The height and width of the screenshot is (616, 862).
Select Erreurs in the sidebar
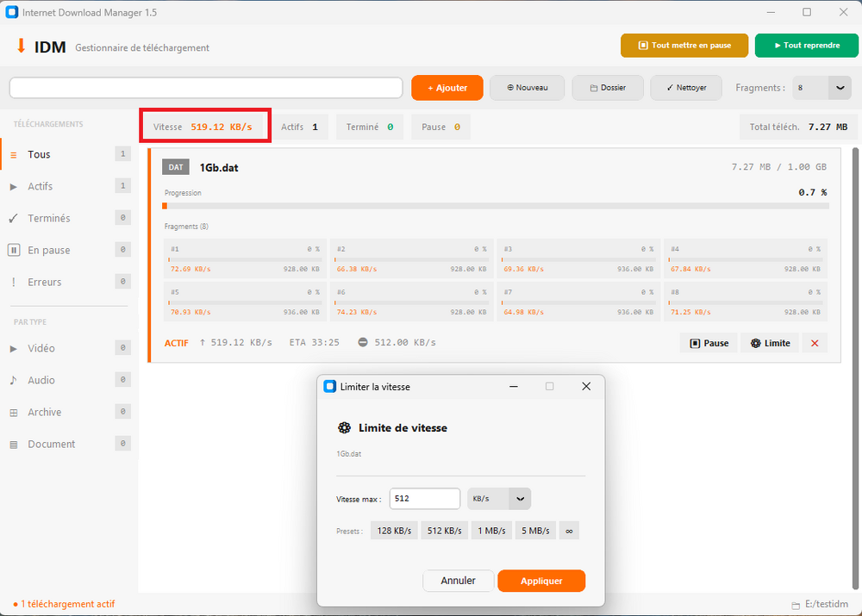coord(69,282)
